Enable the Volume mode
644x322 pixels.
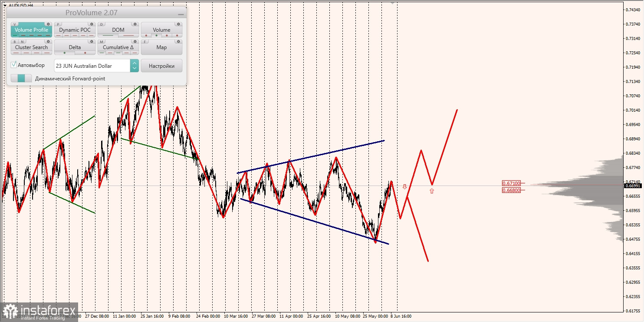click(x=161, y=30)
